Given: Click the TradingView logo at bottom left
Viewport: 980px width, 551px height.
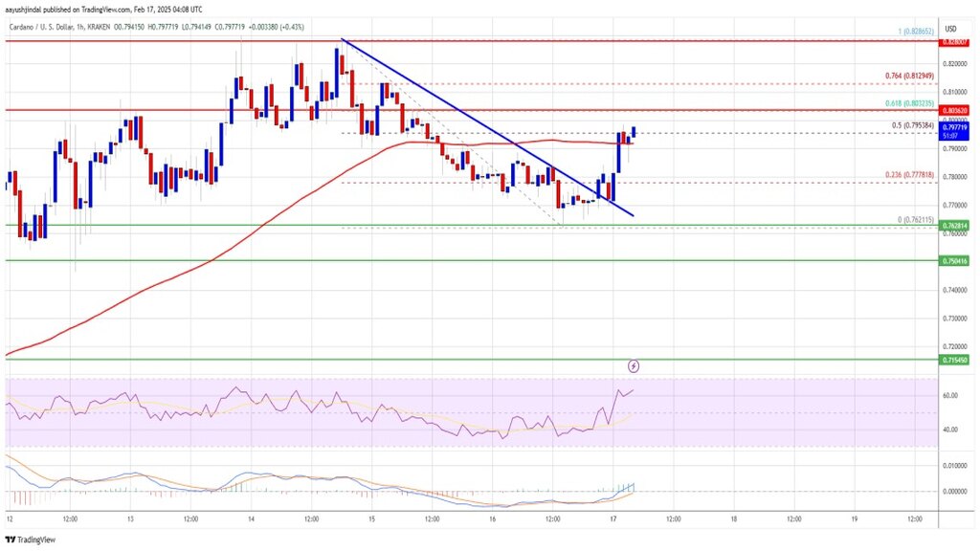Looking at the screenshot, I should tap(30, 540).
